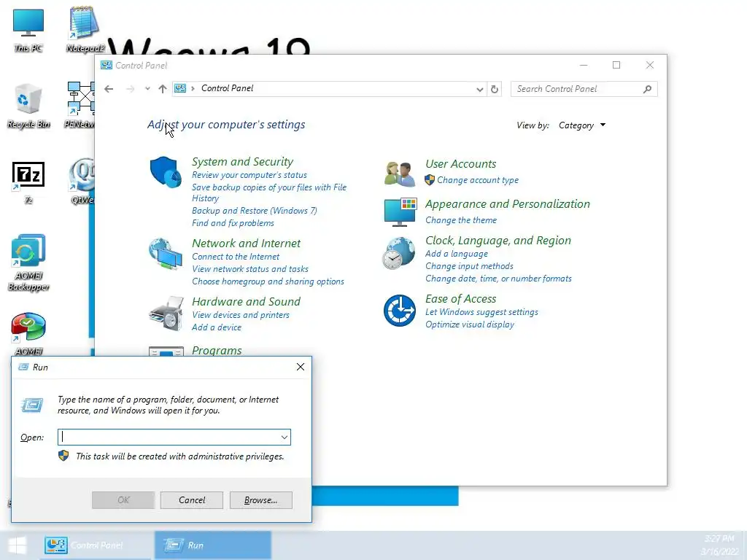Open Hardware and Sound heading link
747x560 pixels.
pos(247,302)
